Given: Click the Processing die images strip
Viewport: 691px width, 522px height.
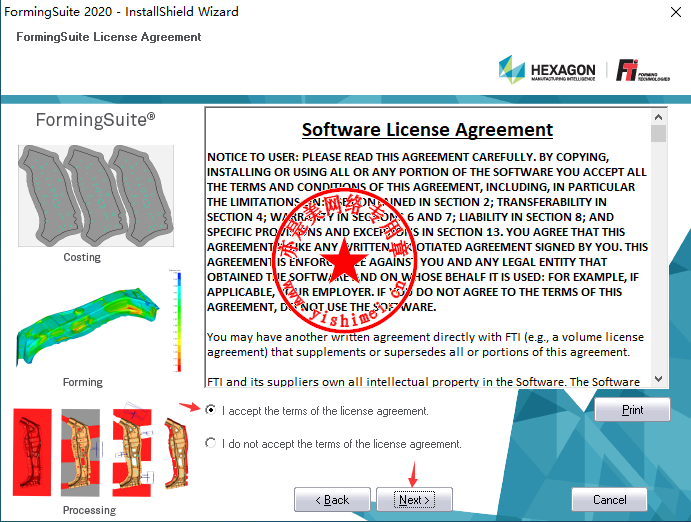Looking at the screenshot, I should (102, 452).
